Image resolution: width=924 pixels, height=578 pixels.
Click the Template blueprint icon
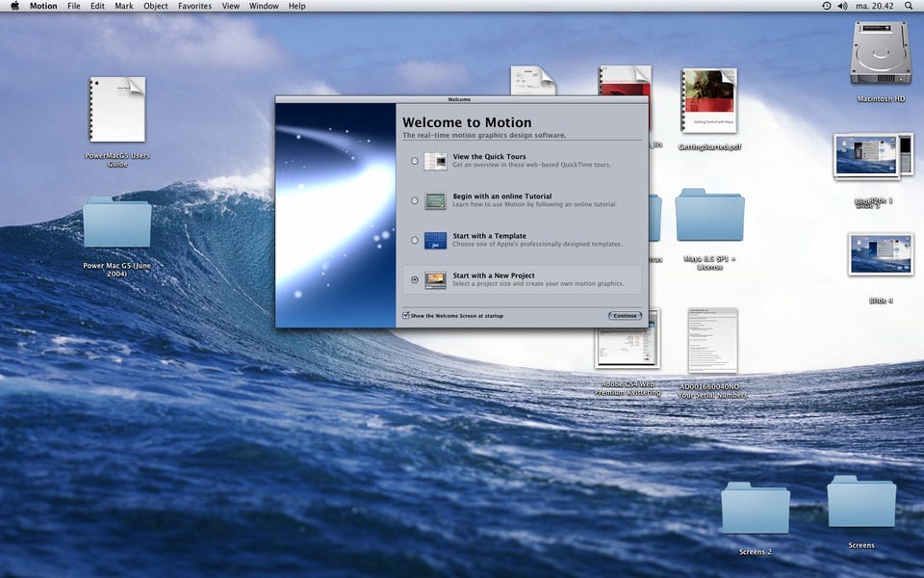coord(435,240)
